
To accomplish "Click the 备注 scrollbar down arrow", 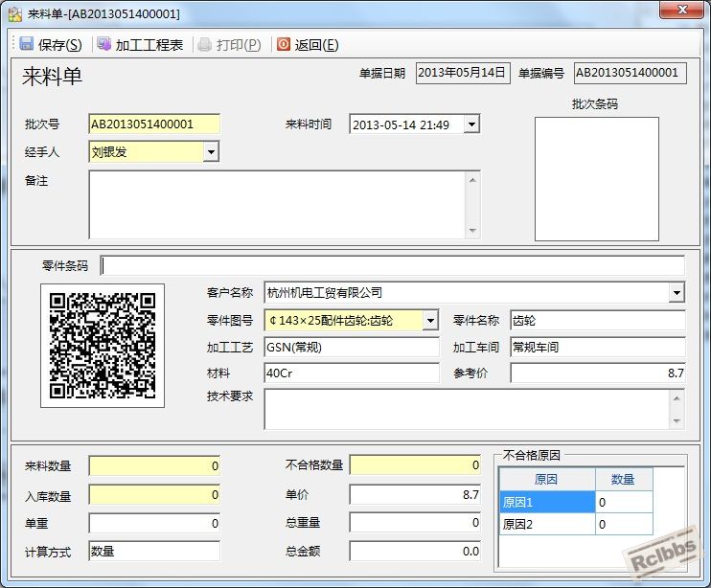I will pyautogui.click(x=472, y=231).
